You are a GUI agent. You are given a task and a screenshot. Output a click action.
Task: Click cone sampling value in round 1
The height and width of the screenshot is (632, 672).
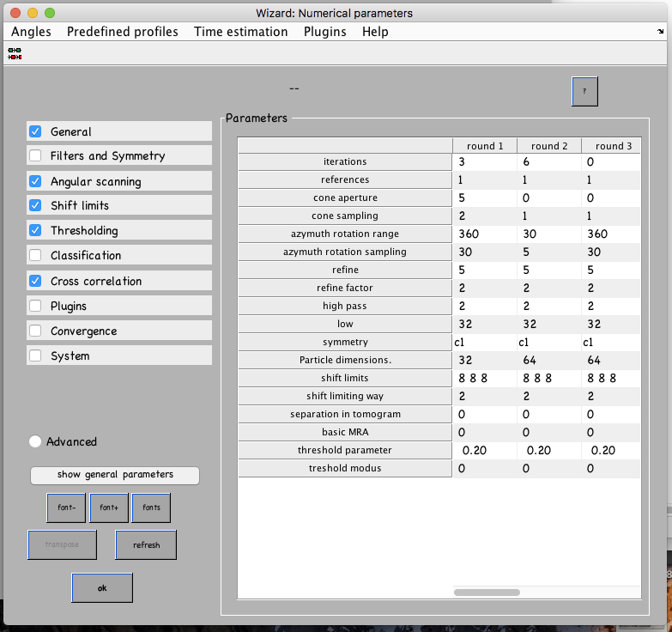(x=485, y=216)
